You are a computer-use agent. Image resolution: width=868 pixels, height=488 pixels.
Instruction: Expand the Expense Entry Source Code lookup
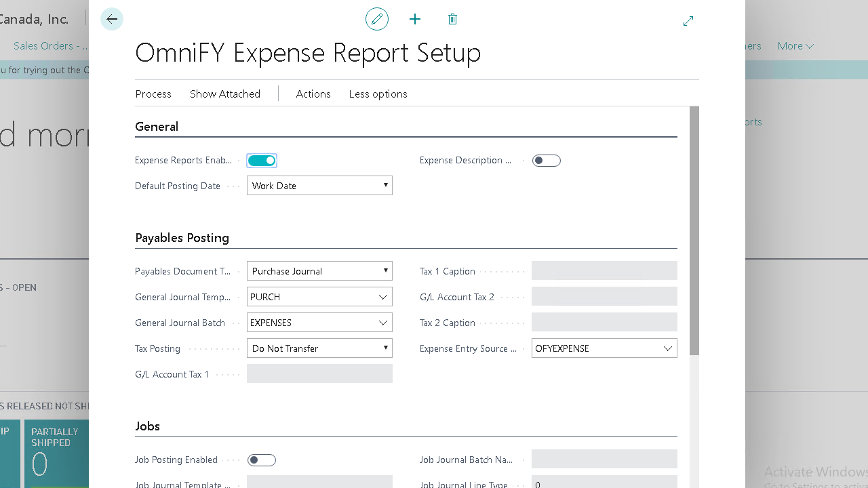668,348
